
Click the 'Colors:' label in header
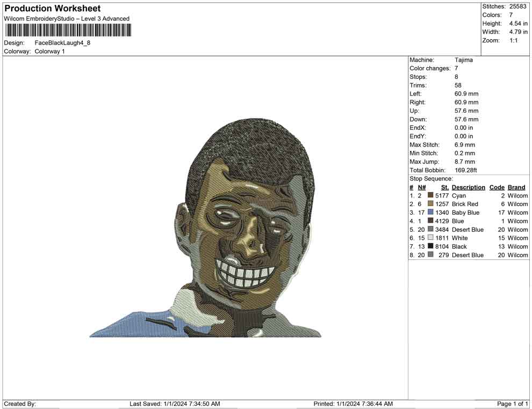pos(492,15)
